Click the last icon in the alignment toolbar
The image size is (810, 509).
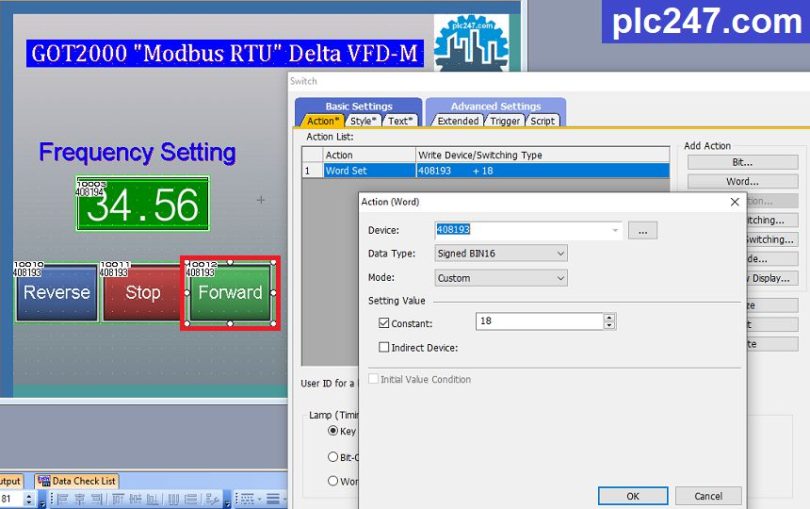pyautogui.click(x=212, y=499)
